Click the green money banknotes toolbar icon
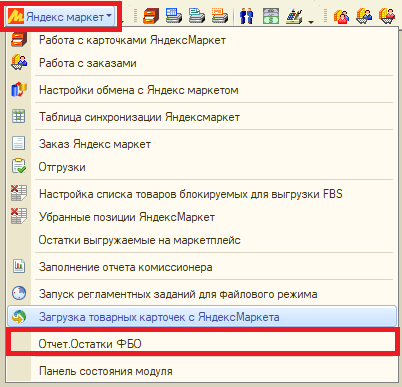The width and height of the screenshot is (402, 387). (271, 16)
